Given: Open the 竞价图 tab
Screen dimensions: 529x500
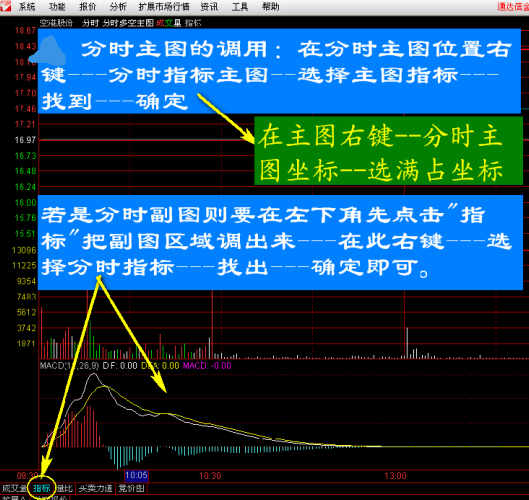Looking at the screenshot, I should 132,488.
